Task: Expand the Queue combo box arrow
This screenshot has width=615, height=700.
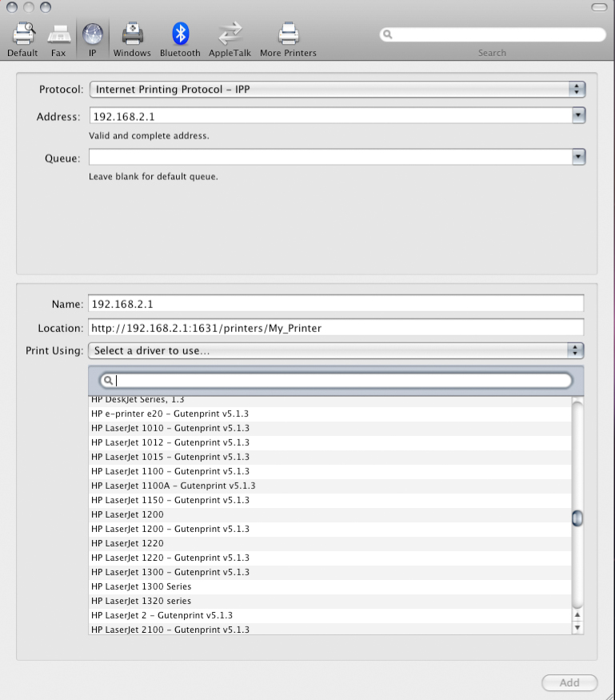Action: [578, 157]
